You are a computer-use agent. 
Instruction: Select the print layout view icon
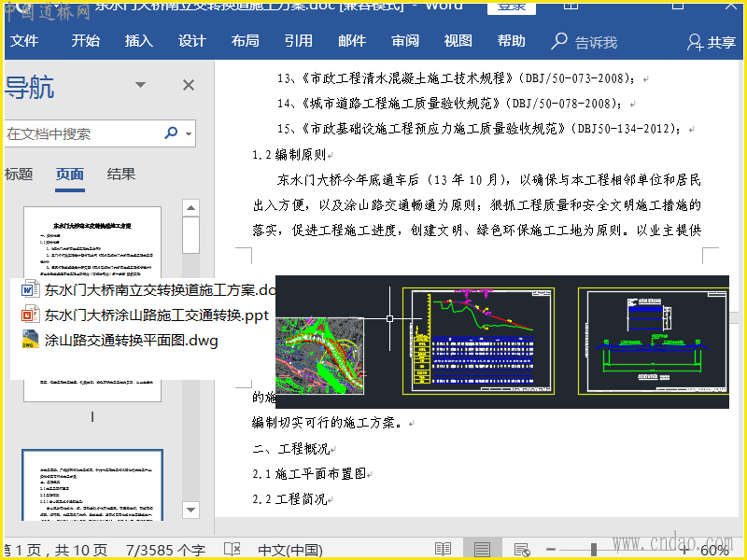click(x=482, y=550)
